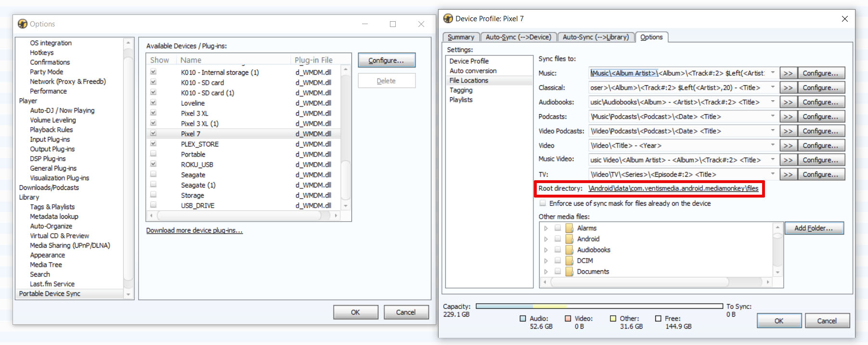Open the Music Video sync path dropdown
The width and height of the screenshot is (868, 345).
pos(773,160)
